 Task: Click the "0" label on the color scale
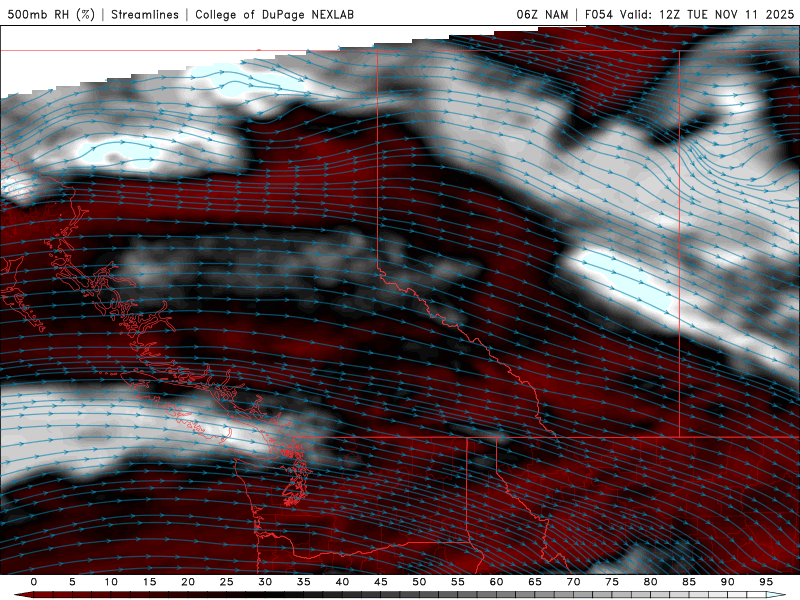pos(34,582)
